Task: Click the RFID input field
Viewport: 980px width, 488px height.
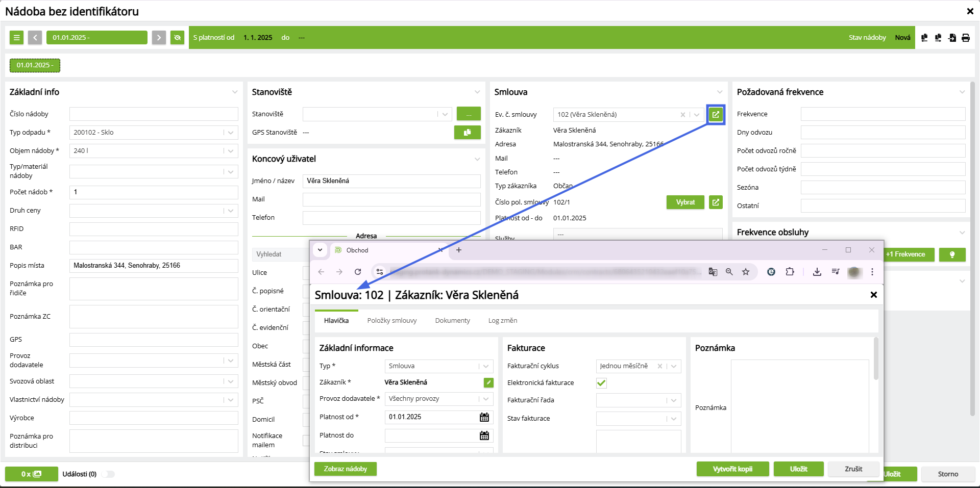Action: point(154,229)
